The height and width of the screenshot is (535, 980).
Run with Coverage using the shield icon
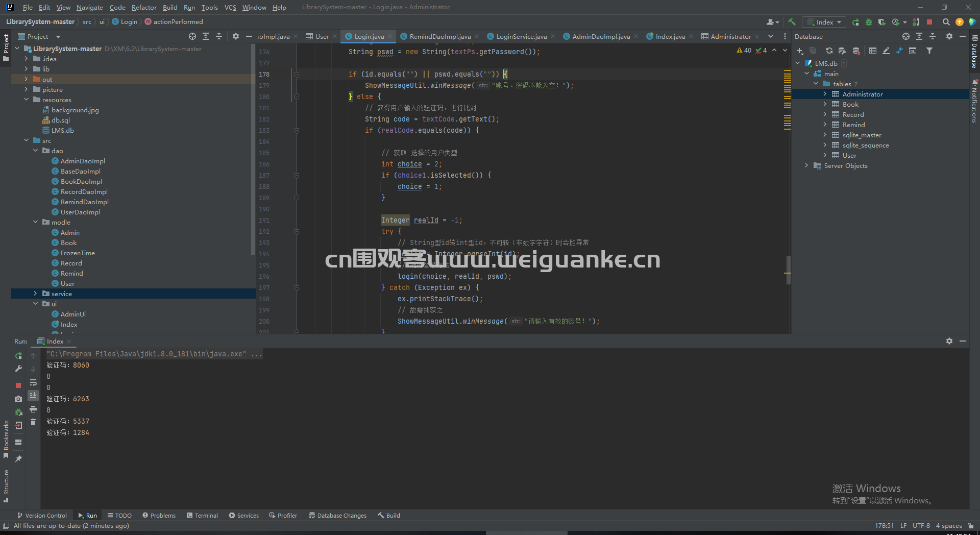pyautogui.click(x=881, y=22)
